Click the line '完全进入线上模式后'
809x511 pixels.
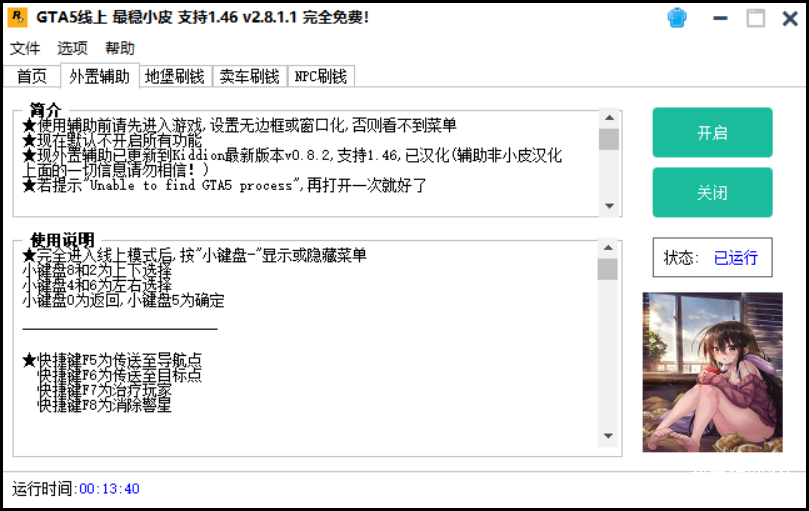pyautogui.click(x=195, y=255)
